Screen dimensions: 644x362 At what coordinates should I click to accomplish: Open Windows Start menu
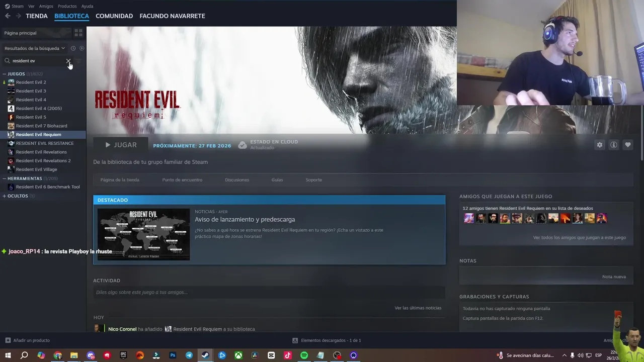coord(8,355)
